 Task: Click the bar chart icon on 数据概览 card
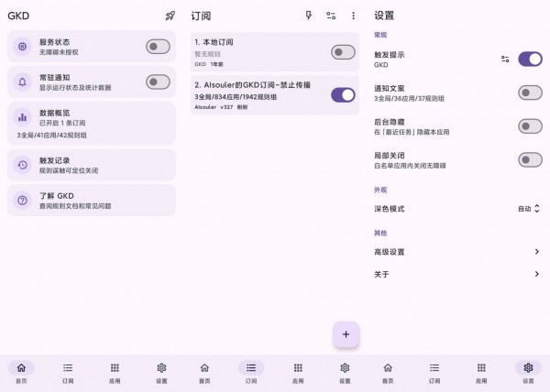click(22, 117)
